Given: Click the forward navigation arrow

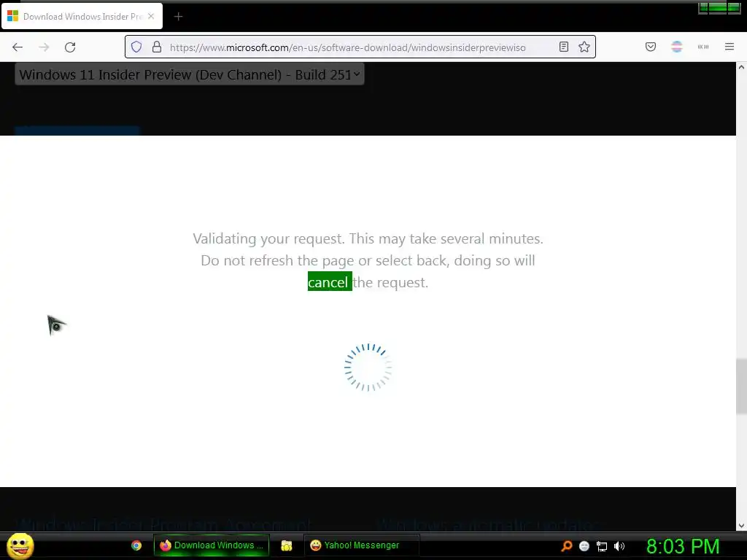Looking at the screenshot, I should pyautogui.click(x=44, y=47).
